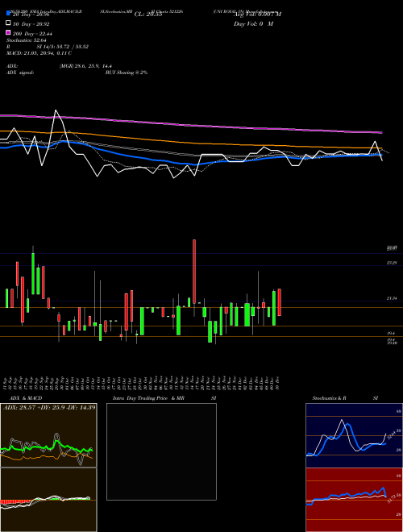
Task: Select the '200 Day - 22.44' legend label
Action: (x=32, y=34)
